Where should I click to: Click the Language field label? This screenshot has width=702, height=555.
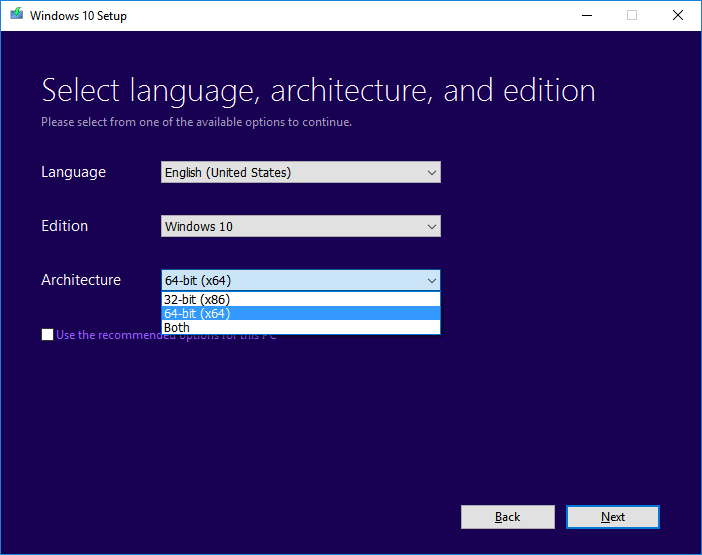73,172
